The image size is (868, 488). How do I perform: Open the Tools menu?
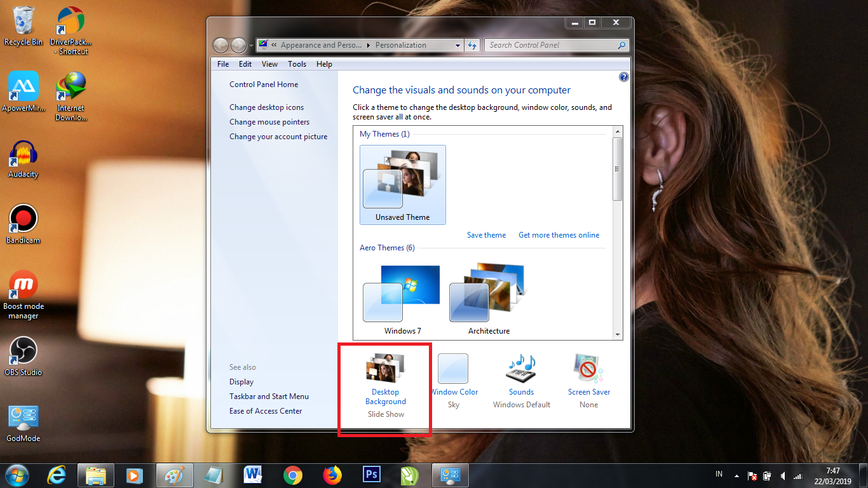click(x=297, y=64)
